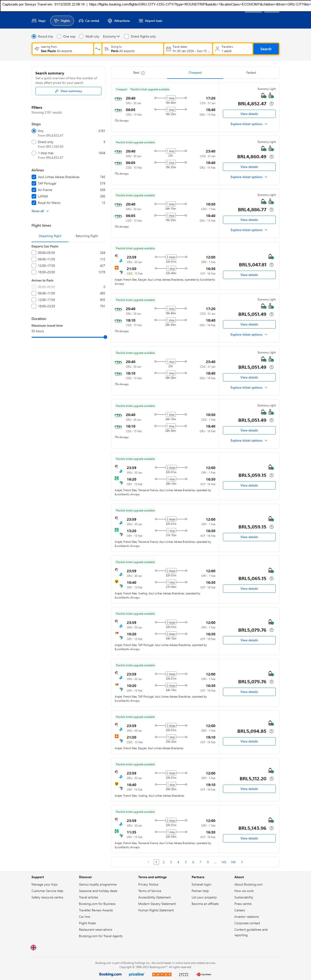This screenshot has width=311, height=980.
Task: Click the next page arrow in pagination
Action: (242, 862)
